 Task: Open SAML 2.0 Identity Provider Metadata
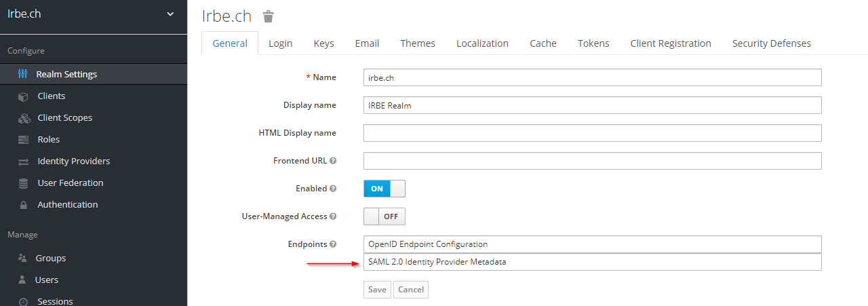592,262
